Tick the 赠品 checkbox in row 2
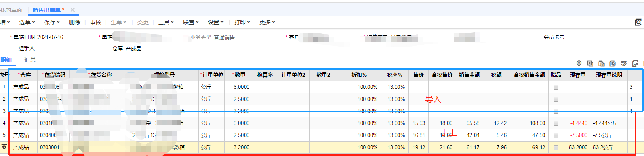Image resolution: width=644 pixels, height=156 pixels. tap(556, 99)
